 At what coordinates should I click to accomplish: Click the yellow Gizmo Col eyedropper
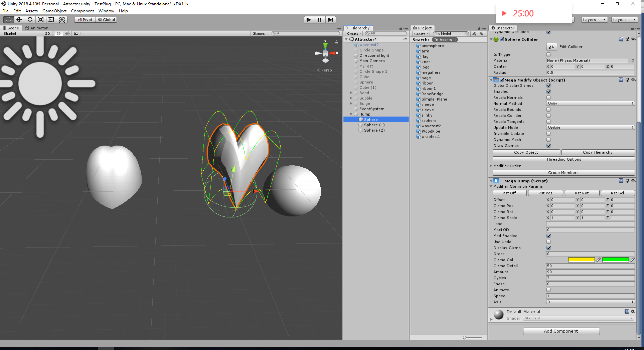(x=599, y=260)
